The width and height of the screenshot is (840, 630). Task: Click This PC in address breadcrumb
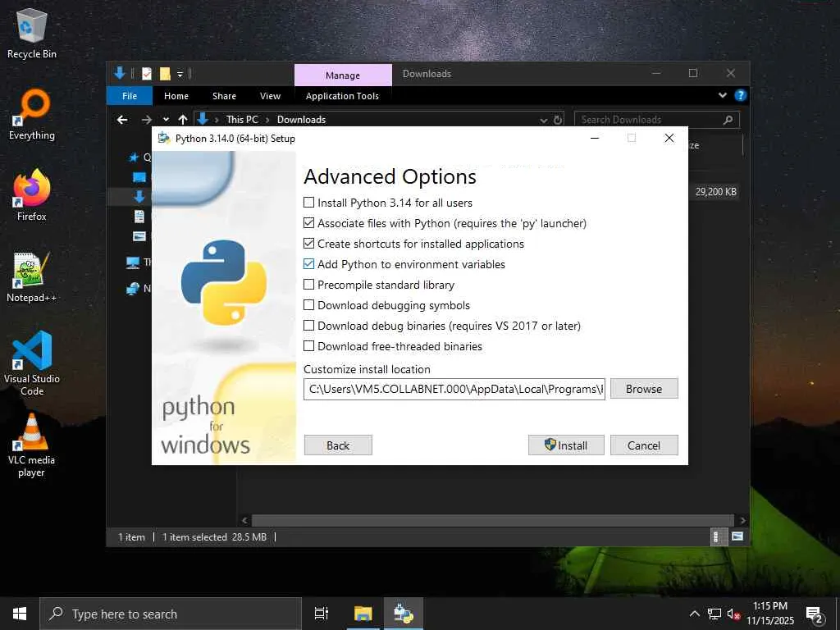coord(242,120)
